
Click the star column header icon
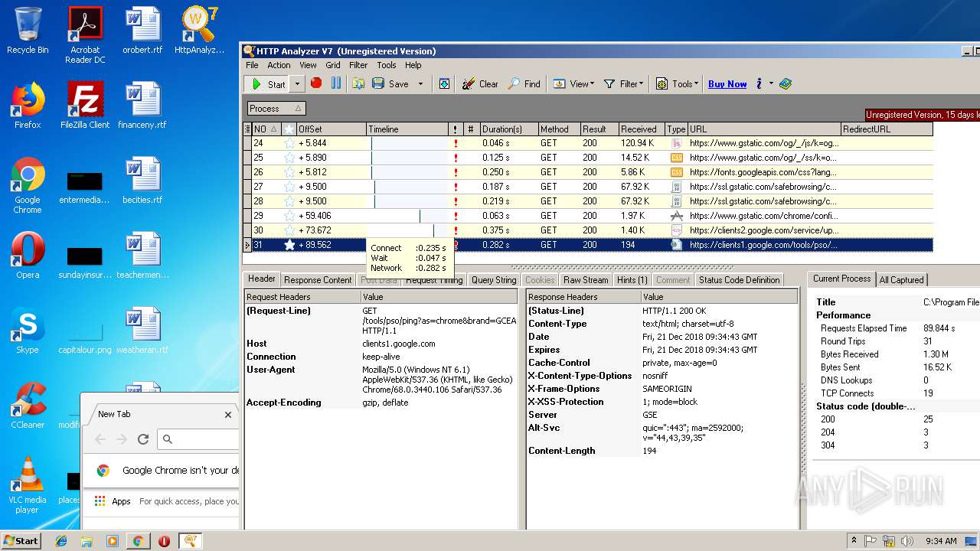pos(289,129)
